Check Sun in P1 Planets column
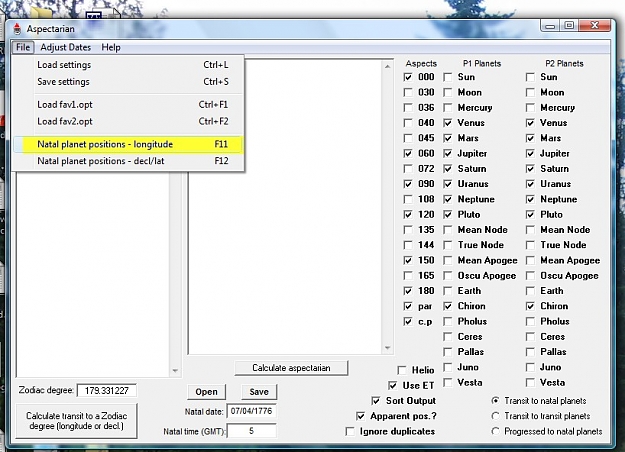The width and height of the screenshot is (625, 452). (x=448, y=77)
